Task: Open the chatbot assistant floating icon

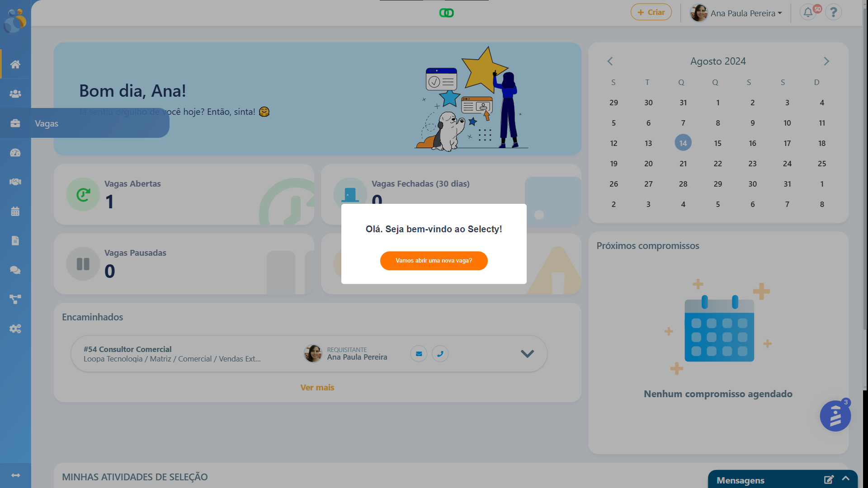Action: pyautogui.click(x=835, y=416)
